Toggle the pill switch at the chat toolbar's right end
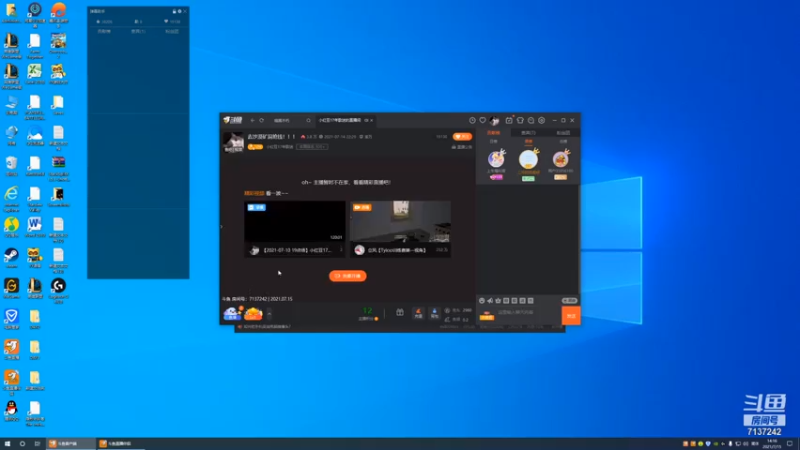Screen dimensions: 800x450 click(569, 301)
